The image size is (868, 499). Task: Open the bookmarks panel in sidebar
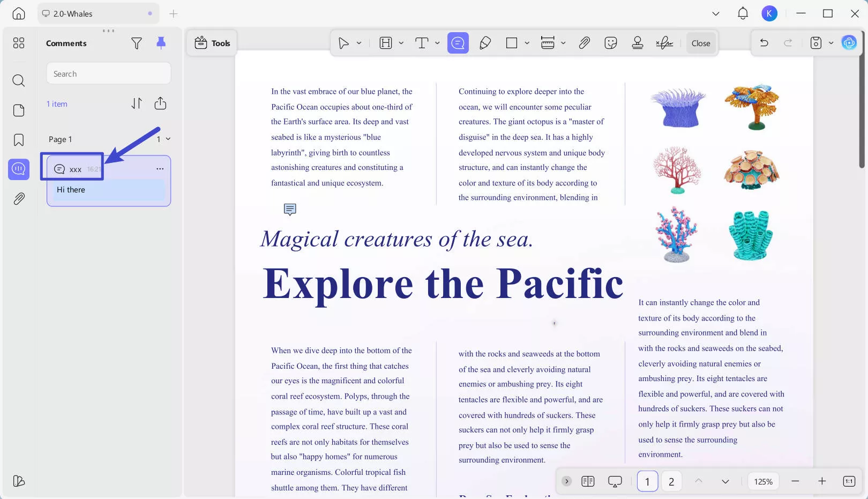pos(19,140)
